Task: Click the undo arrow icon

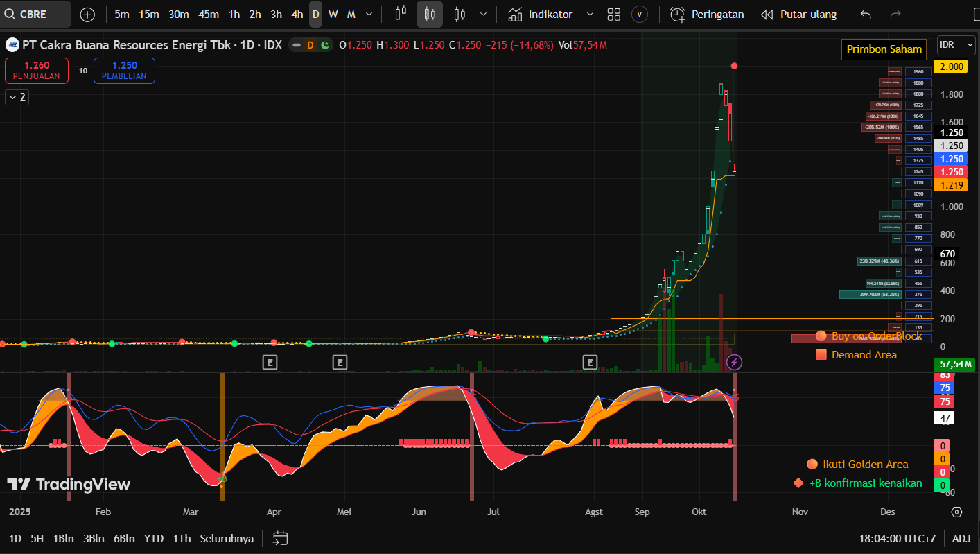Action: click(x=866, y=15)
